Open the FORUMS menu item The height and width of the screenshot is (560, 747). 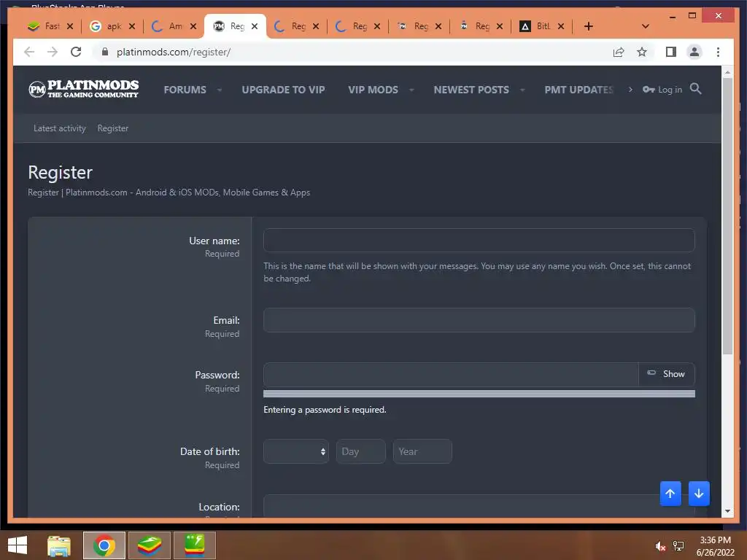185,90
